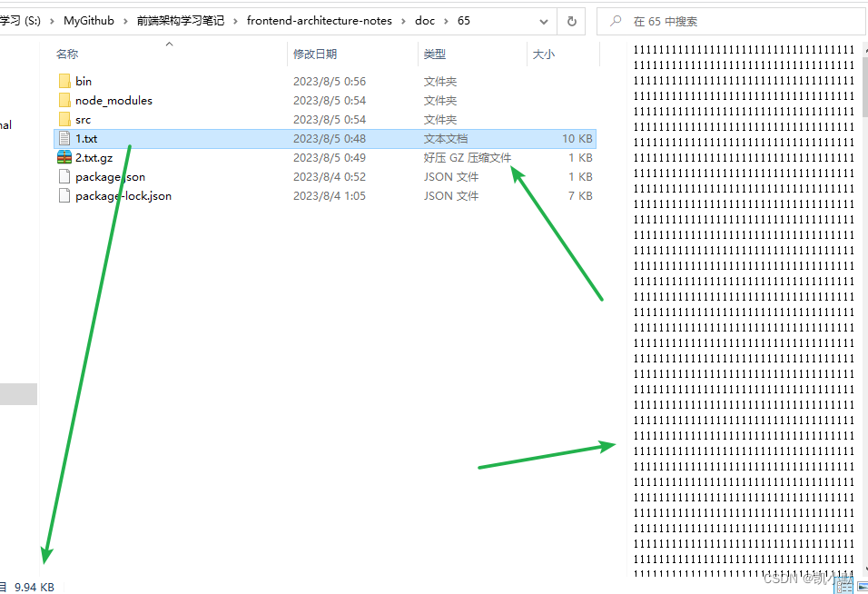
Task: Select the bin folder name
Action: 84,82
